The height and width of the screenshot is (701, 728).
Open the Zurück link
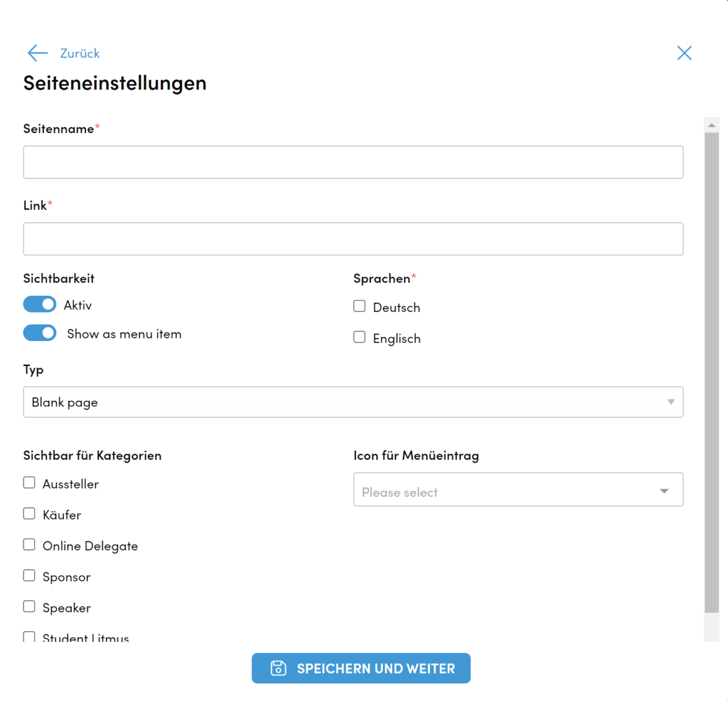[80, 53]
